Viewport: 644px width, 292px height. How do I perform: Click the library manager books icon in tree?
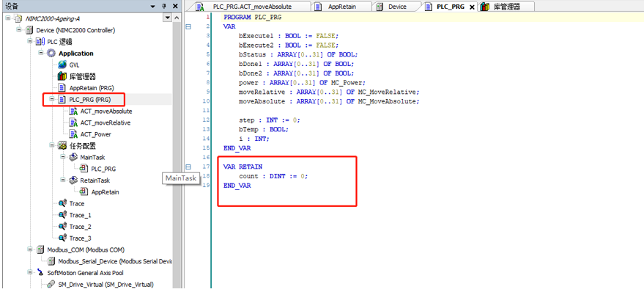point(62,76)
